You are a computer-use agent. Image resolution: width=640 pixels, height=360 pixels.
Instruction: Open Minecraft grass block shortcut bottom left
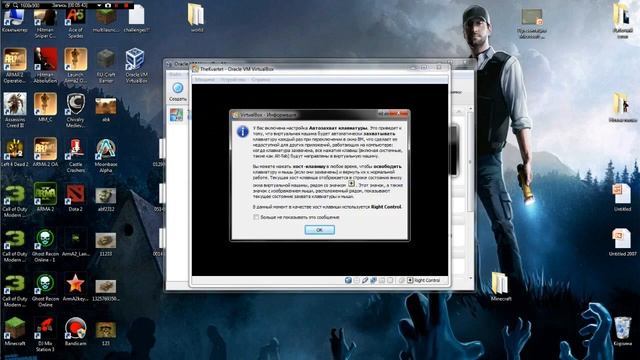point(15,331)
